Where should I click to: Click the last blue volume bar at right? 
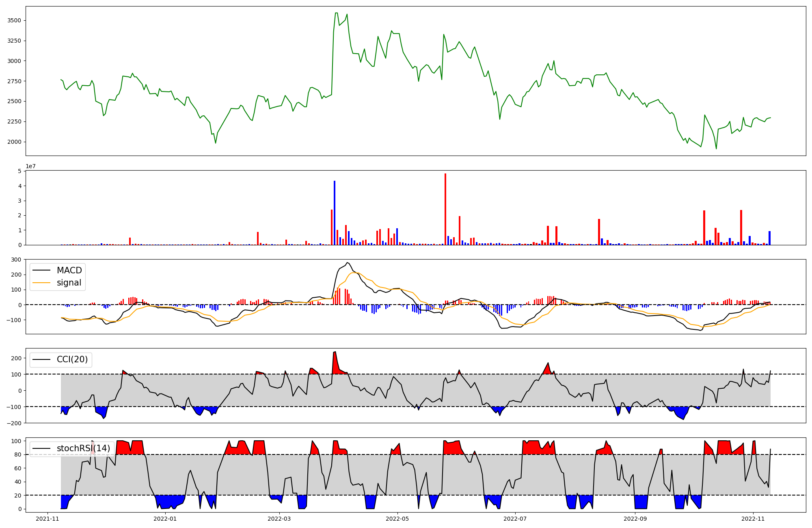pyautogui.click(x=769, y=238)
